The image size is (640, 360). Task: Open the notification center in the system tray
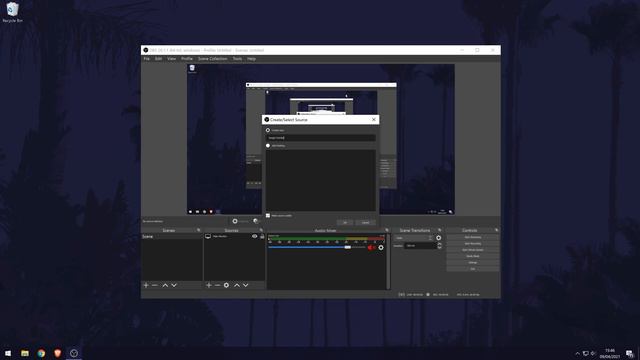click(x=630, y=353)
